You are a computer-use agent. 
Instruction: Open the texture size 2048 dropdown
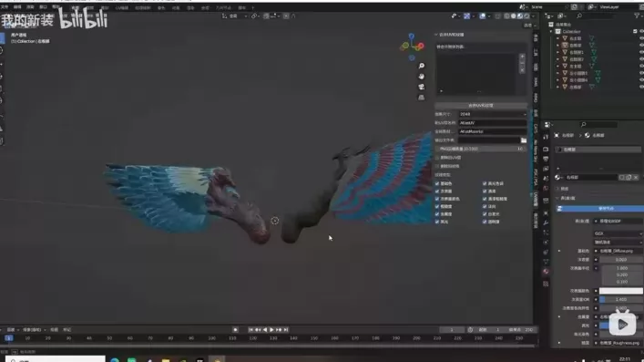tap(493, 114)
